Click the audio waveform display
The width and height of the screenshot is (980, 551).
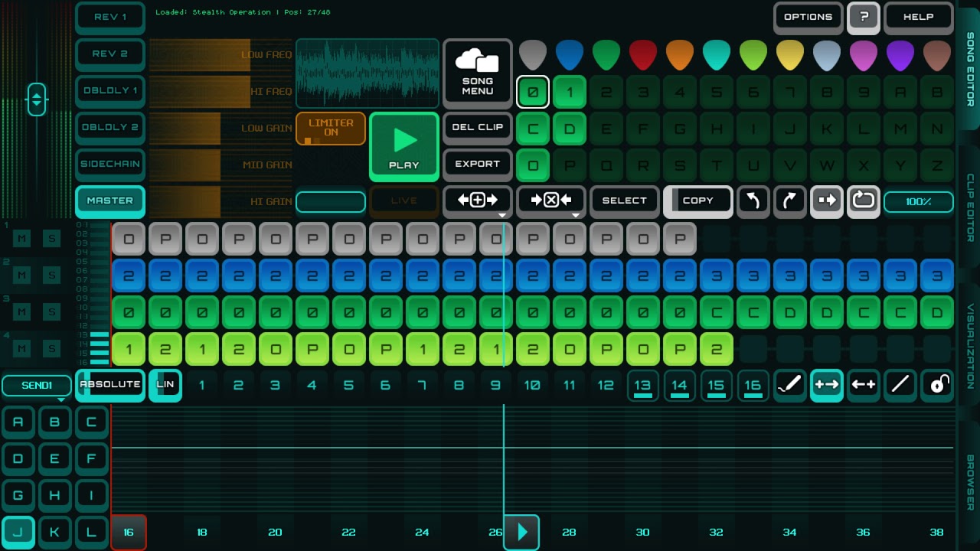point(367,73)
